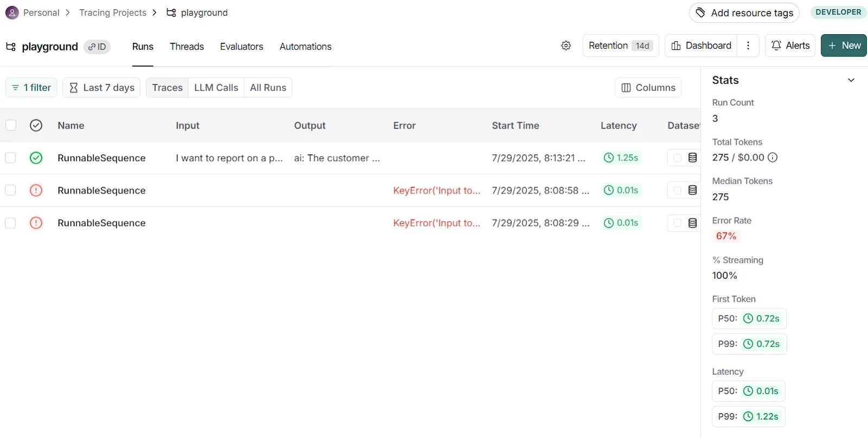Collapse the Stats panel

click(x=851, y=80)
